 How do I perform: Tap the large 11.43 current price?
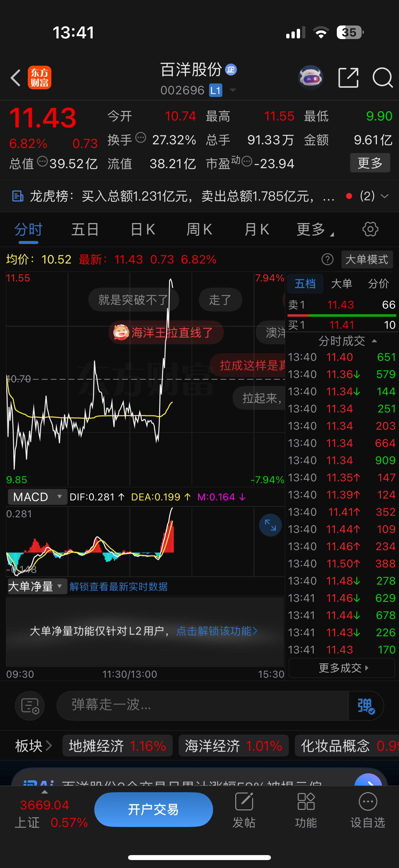(43, 118)
